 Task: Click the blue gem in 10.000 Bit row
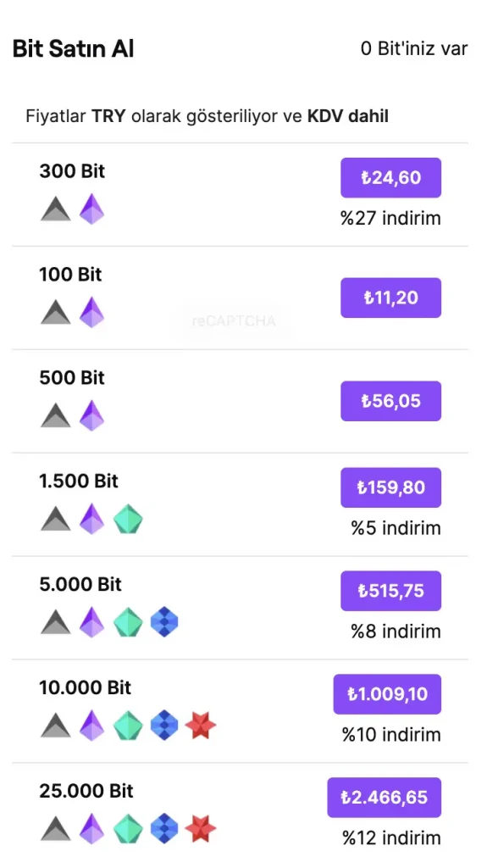163,726
